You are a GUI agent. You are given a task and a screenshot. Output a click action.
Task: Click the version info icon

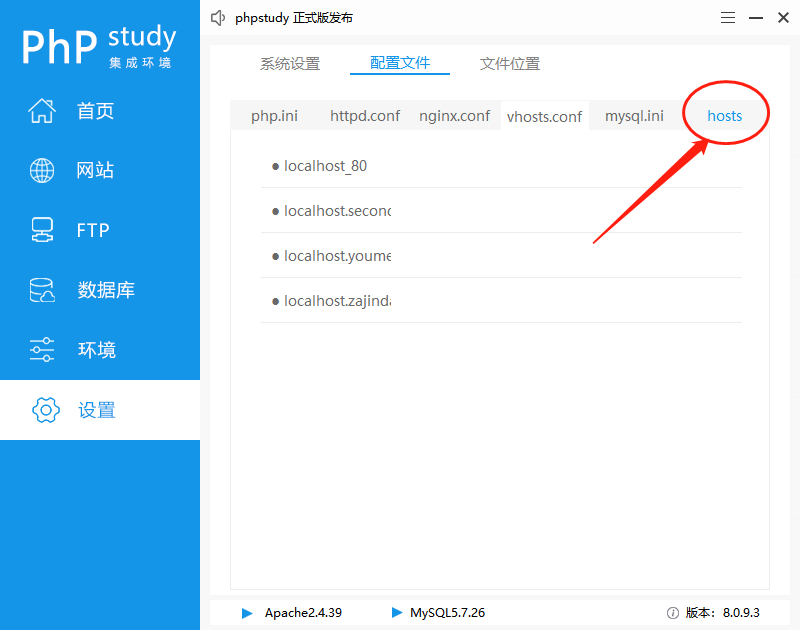673,613
